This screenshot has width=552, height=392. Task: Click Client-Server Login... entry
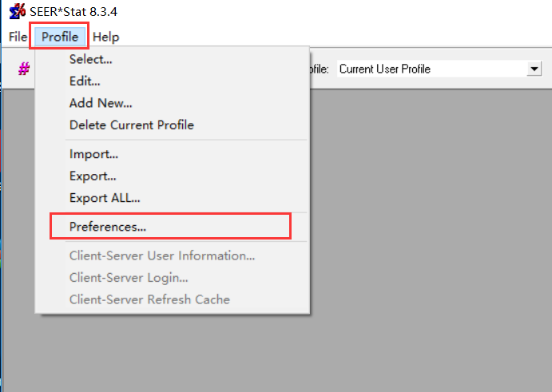coord(173,278)
